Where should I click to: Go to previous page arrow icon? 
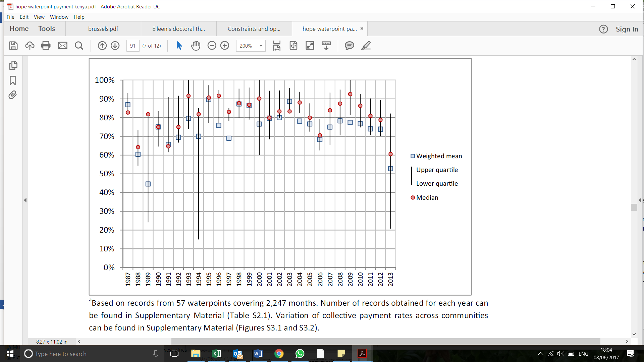pyautogui.click(x=102, y=46)
